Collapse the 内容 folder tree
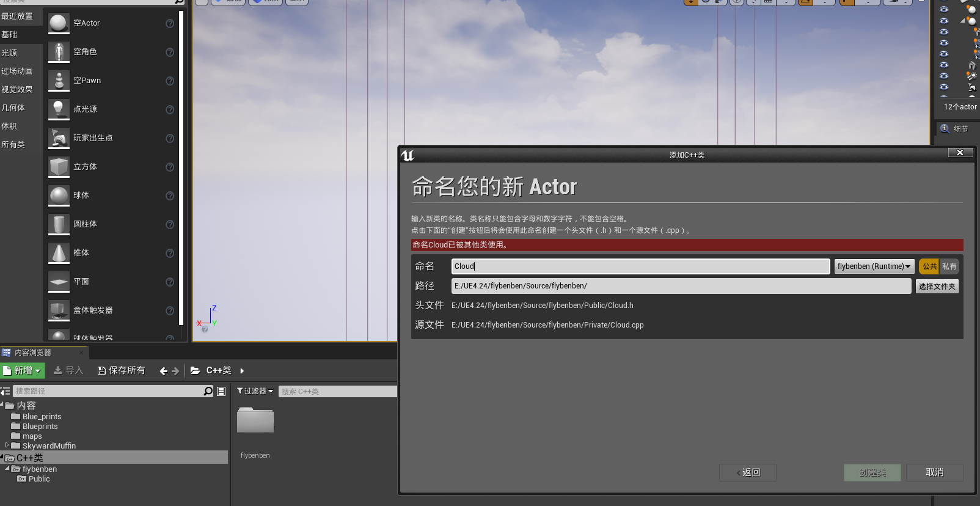Viewport: 980px width, 506px height. click(x=2, y=405)
